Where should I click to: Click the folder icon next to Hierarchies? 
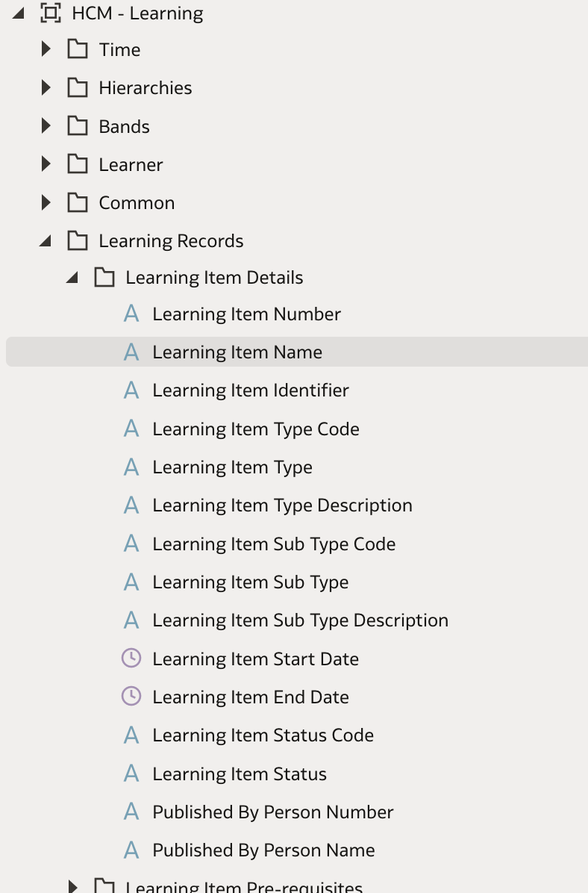pos(78,87)
